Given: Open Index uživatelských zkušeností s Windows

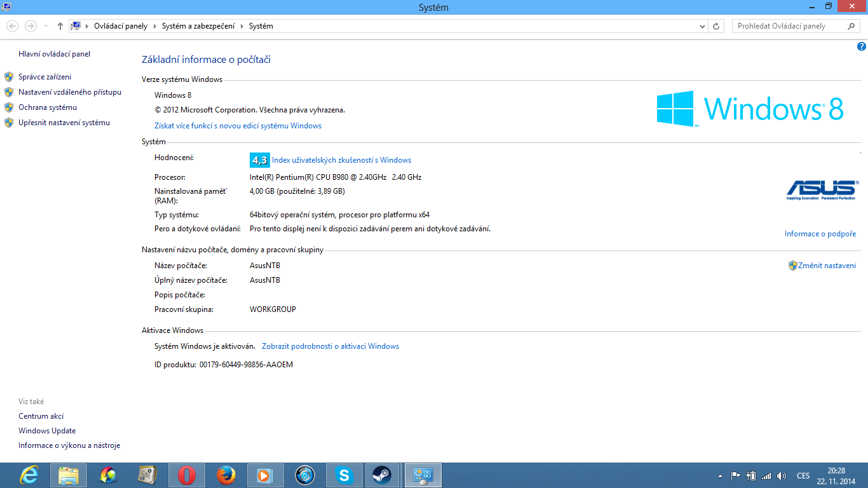Looking at the screenshot, I should (341, 160).
